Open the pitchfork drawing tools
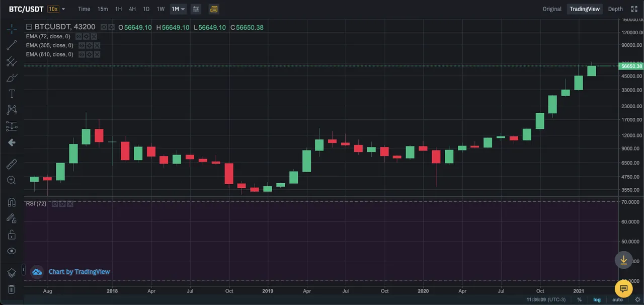Image resolution: width=644 pixels, height=305 pixels. pos(12,61)
